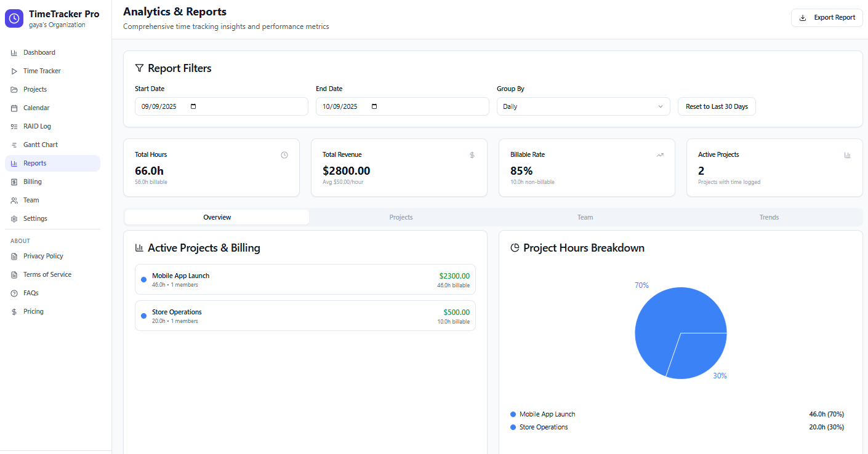Open the Group By dropdown
Viewport: 868px width, 454px height.
point(583,106)
